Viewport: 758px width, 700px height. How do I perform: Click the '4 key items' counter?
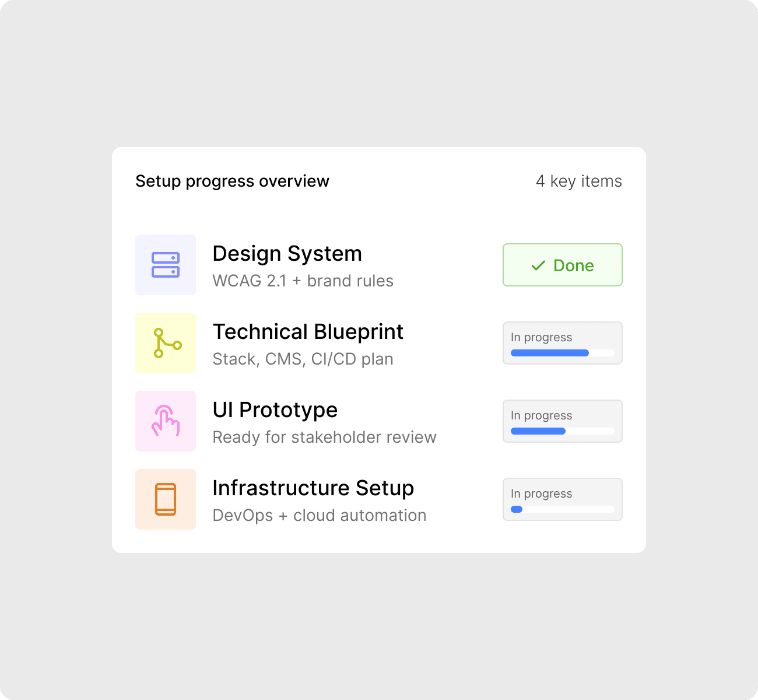pos(578,181)
